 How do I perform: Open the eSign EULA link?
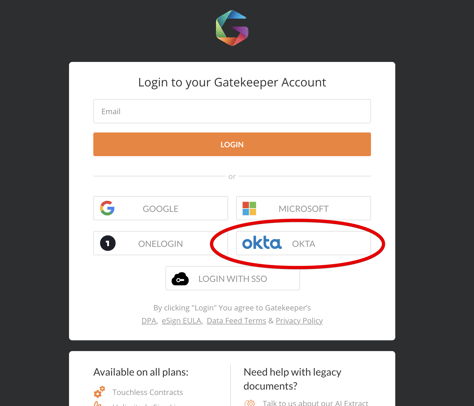point(182,321)
